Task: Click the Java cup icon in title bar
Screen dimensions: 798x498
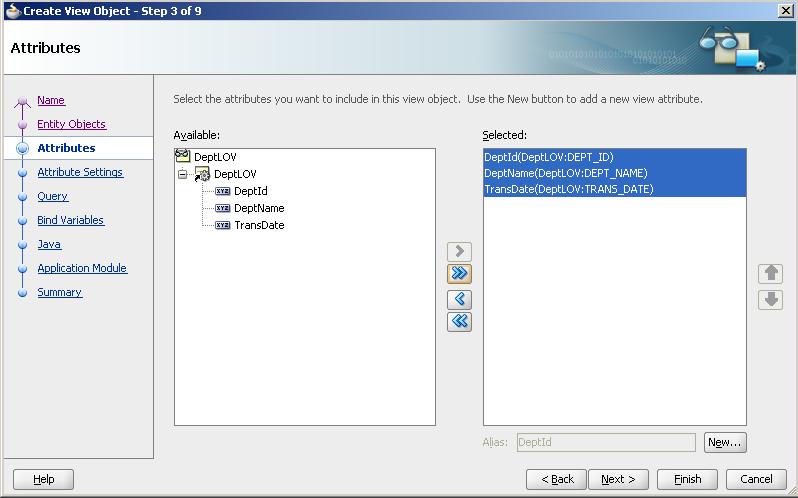Action: point(12,10)
